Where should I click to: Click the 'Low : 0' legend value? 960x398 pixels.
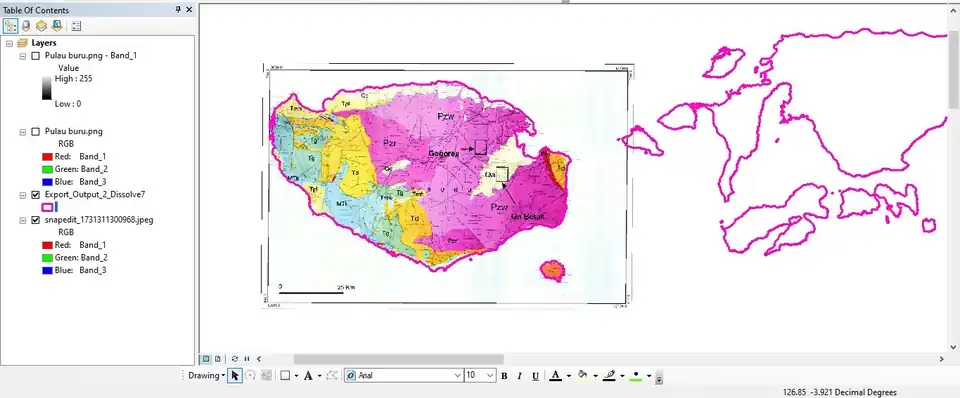click(68, 103)
